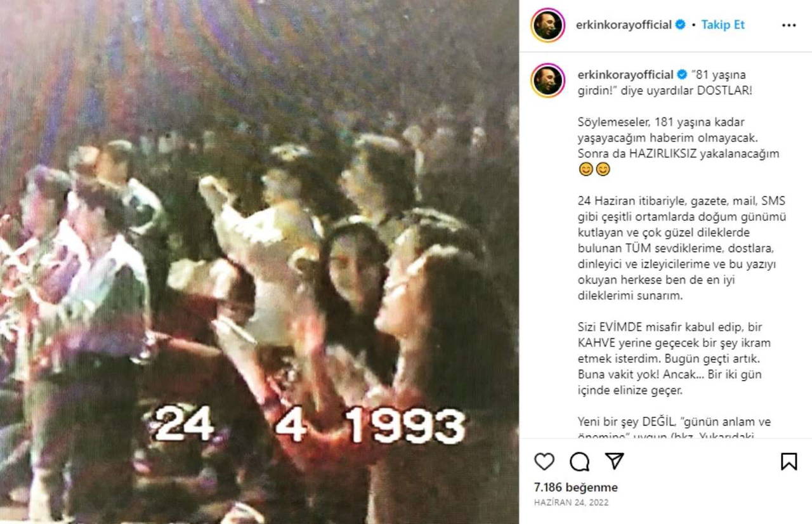
Task: Click the verified badge in the header
Action: click(x=680, y=25)
